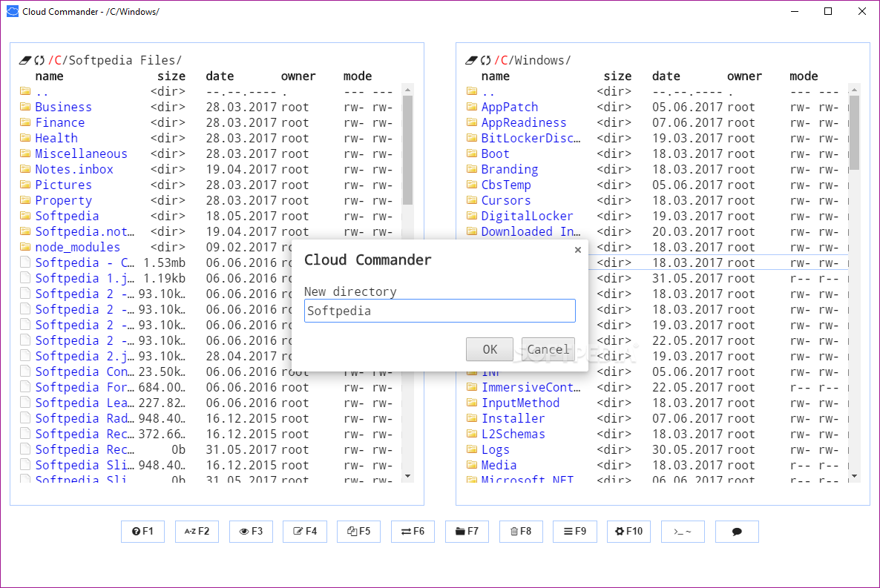
Task: Click left panel date column header
Action: coord(220,76)
